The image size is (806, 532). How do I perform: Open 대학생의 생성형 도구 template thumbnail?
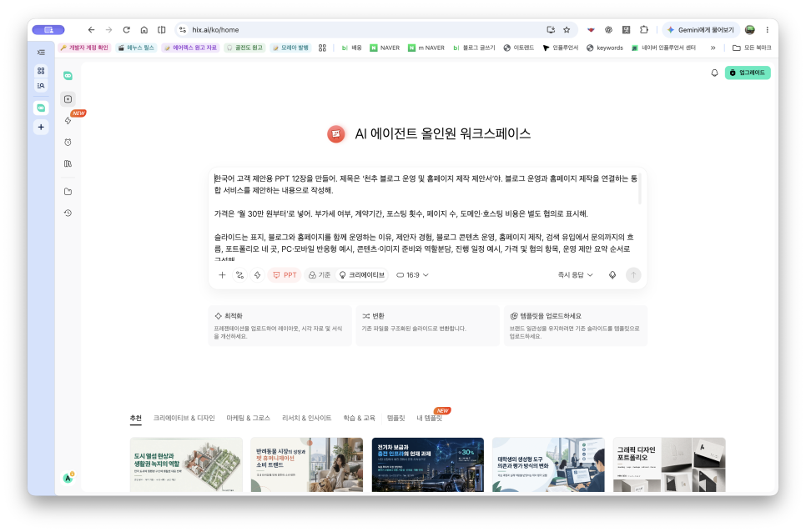tap(548, 464)
